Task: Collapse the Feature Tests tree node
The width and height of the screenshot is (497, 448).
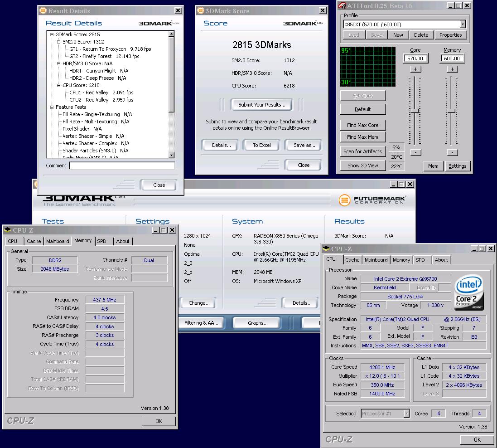Action: tap(52, 107)
